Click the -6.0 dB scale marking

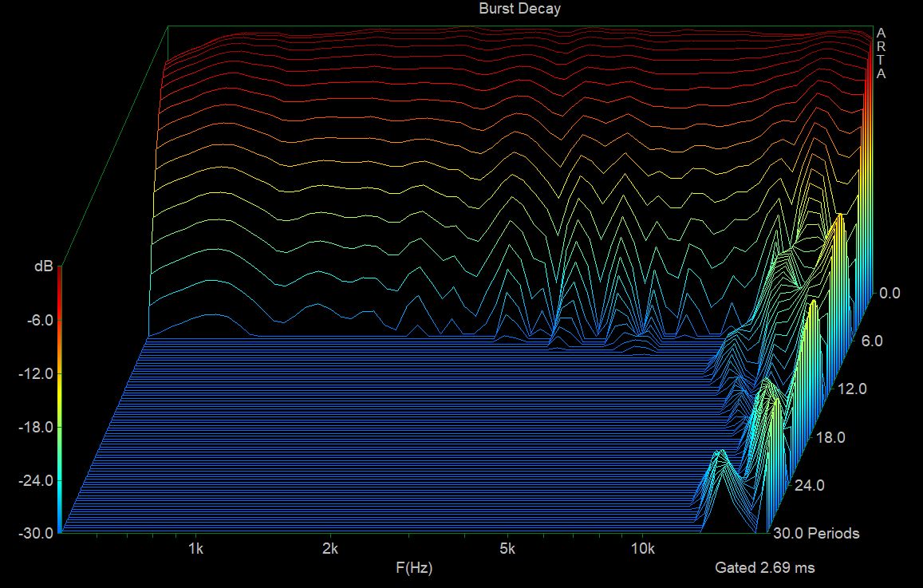point(38,322)
